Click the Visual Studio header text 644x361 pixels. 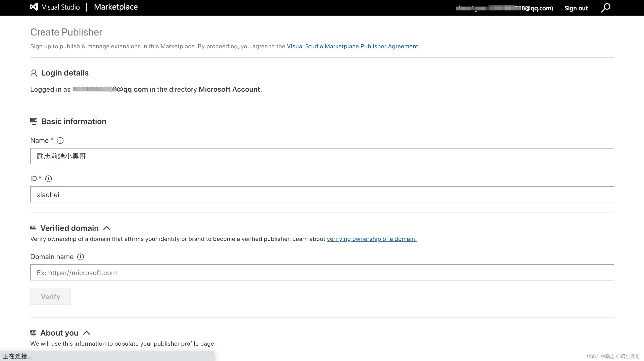(61, 7)
